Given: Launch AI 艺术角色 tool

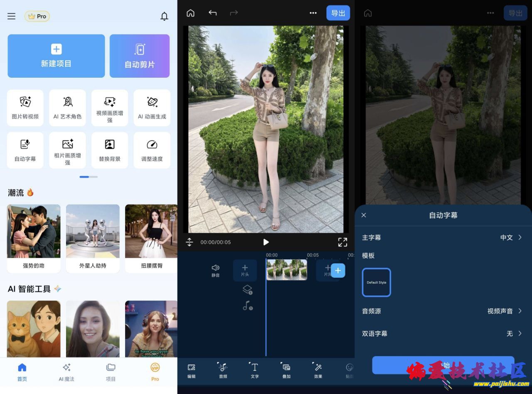Looking at the screenshot, I should (67, 108).
